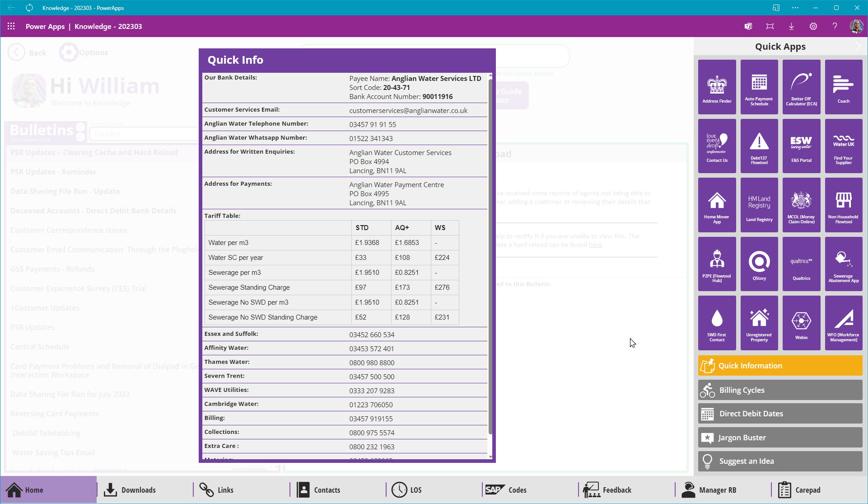Viewport: 868px width, 504px height.
Task: Open the QStory app tile
Action: click(759, 264)
